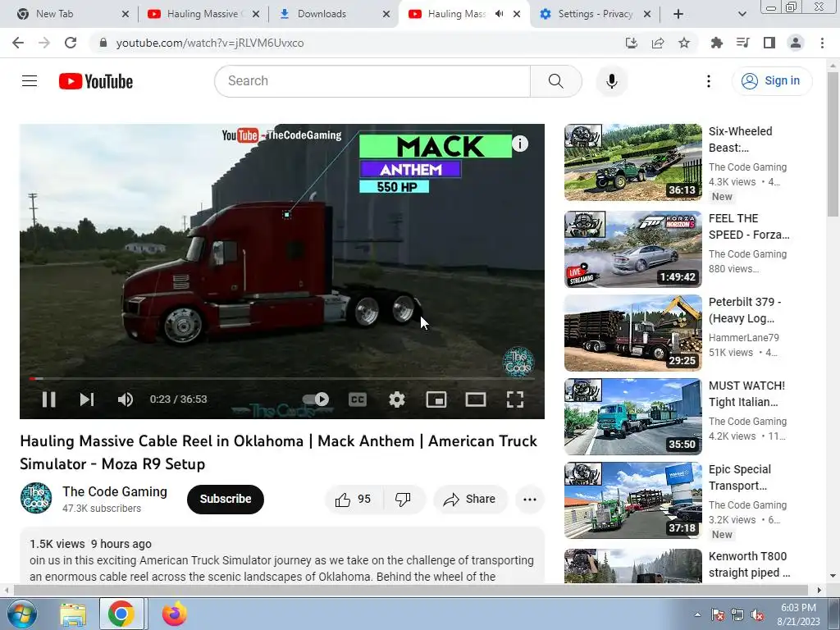
Task: Mute audio on active Hauling Mass tab
Action: (500, 14)
